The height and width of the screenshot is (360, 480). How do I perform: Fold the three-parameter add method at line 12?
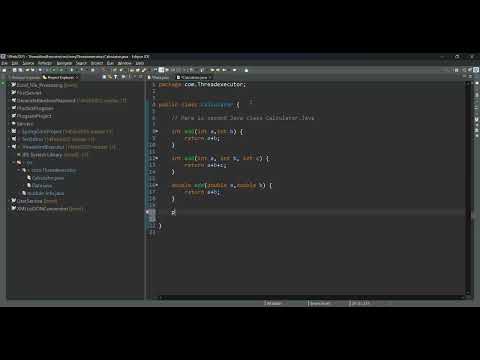[157, 158]
